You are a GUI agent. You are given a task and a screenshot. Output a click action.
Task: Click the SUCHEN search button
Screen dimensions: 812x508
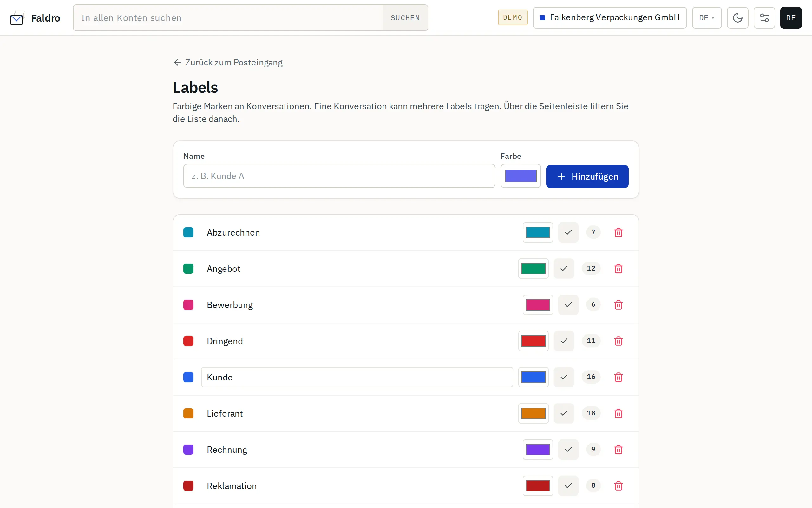coord(405,18)
